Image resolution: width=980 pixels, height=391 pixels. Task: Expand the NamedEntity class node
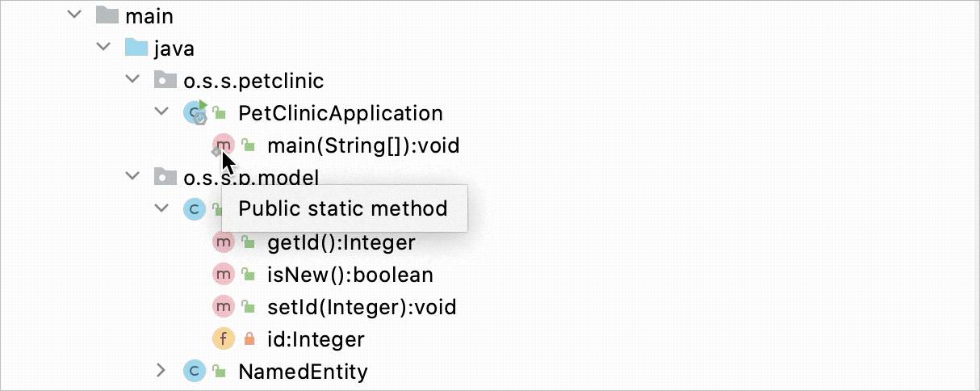pyautogui.click(x=161, y=372)
